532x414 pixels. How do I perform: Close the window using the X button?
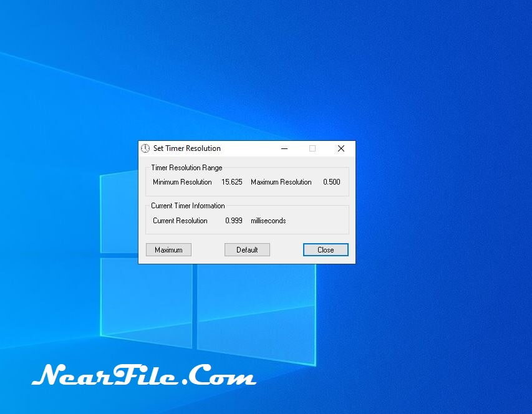pyautogui.click(x=341, y=148)
